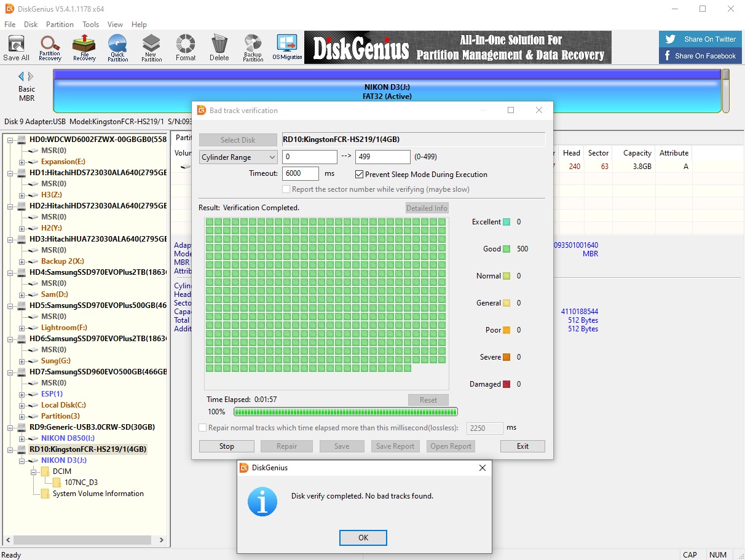The height and width of the screenshot is (560, 745).
Task: Open the Cylinder Range dropdown
Action: point(238,157)
